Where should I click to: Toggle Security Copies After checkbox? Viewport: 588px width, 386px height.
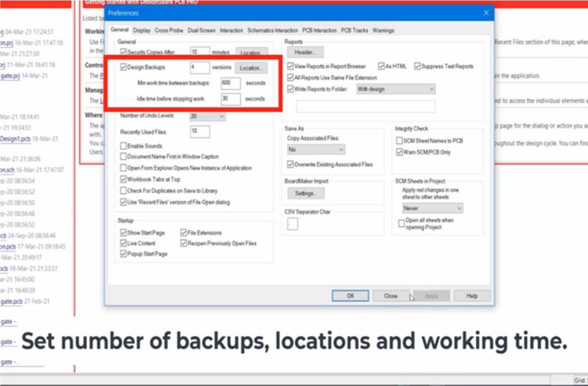point(124,51)
